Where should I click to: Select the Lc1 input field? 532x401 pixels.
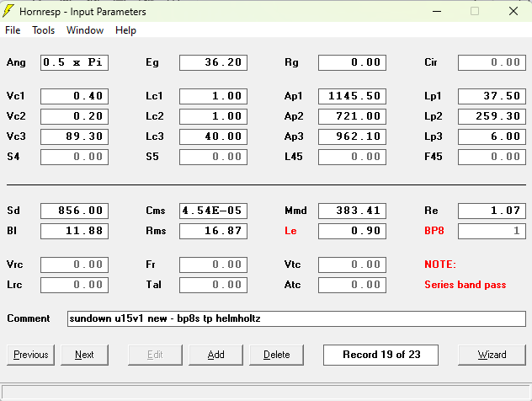[214, 96]
